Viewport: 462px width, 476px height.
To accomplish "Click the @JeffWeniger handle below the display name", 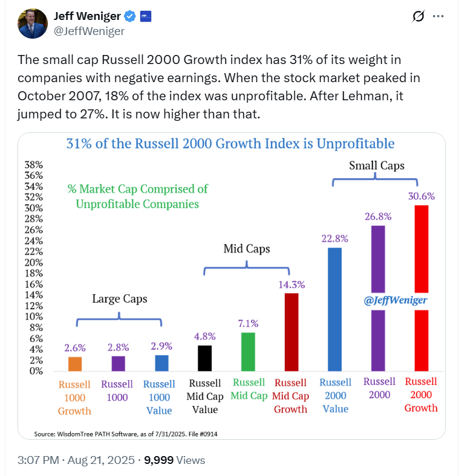I will (x=89, y=31).
